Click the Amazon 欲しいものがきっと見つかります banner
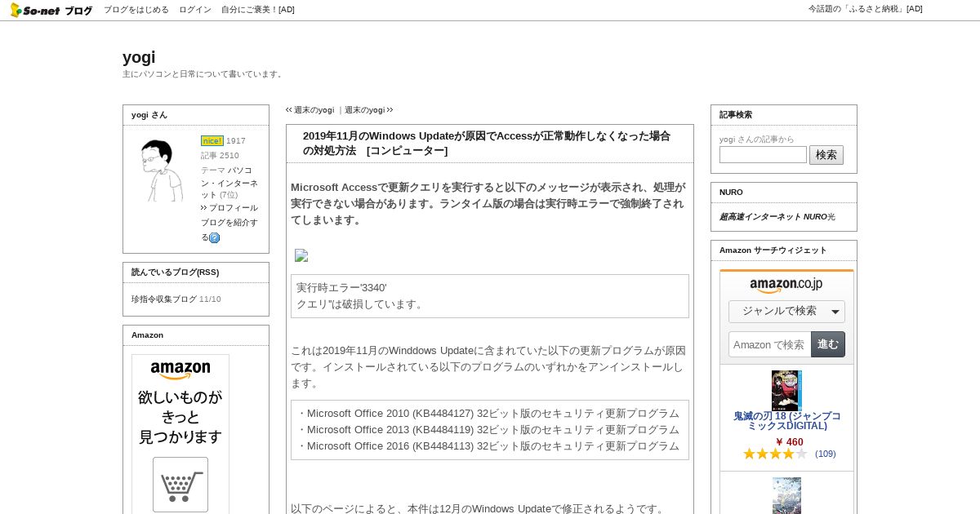This screenshot has height=514, width=980. [180, 434]
